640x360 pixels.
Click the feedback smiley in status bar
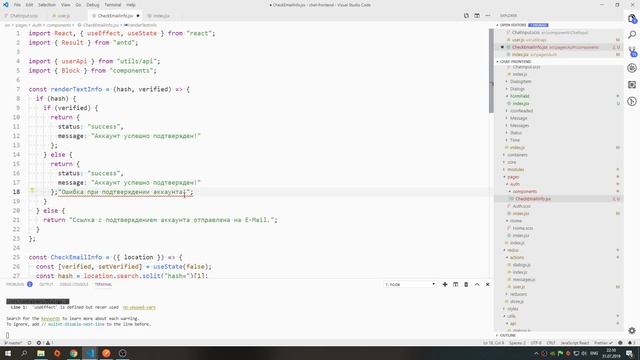[x=620, y=343]
